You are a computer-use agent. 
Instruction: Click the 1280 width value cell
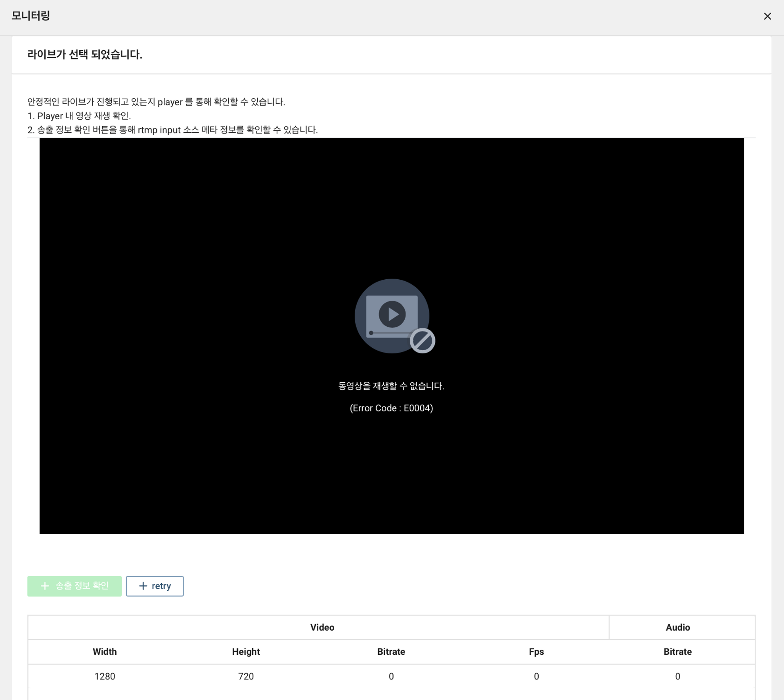(x=105, y=676)
